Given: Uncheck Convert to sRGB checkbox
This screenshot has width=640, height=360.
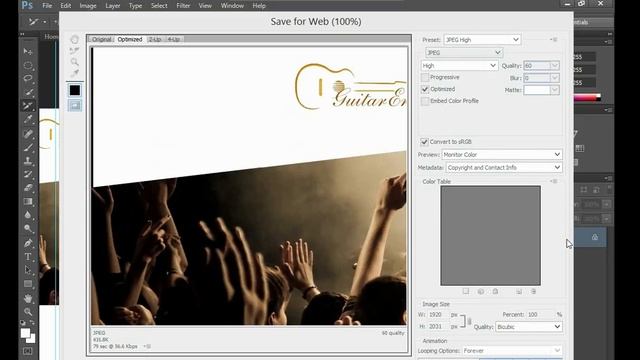Looking at the screenshot, I should pyautogui.click(x=424, y=142).
